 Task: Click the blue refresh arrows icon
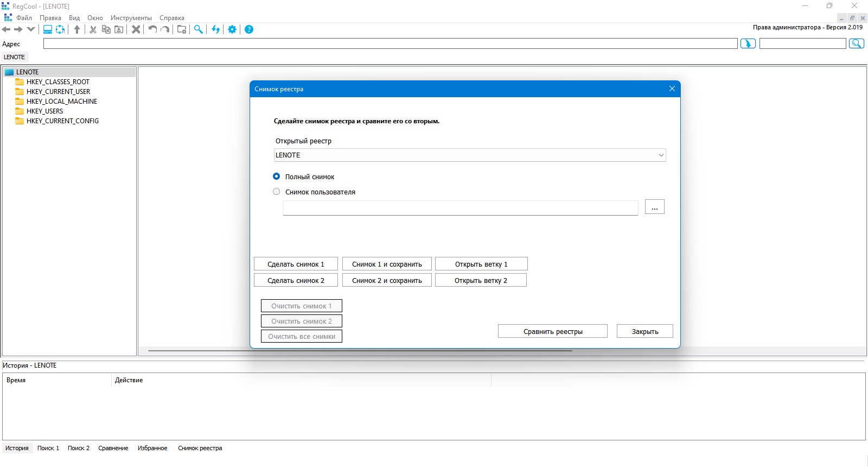pos(216,29)
